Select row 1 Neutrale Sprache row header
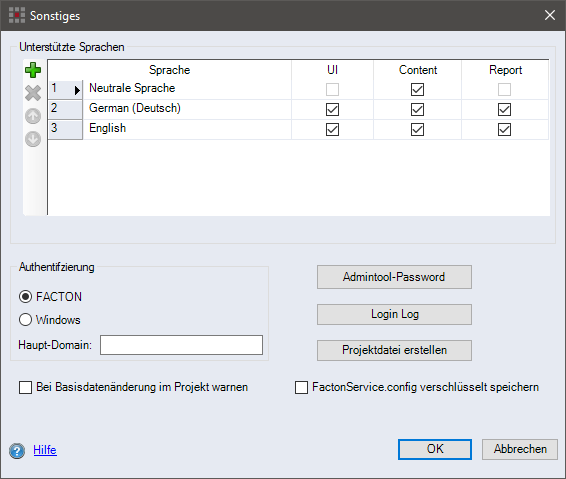The image size is (566, 479). click(65, 90)
